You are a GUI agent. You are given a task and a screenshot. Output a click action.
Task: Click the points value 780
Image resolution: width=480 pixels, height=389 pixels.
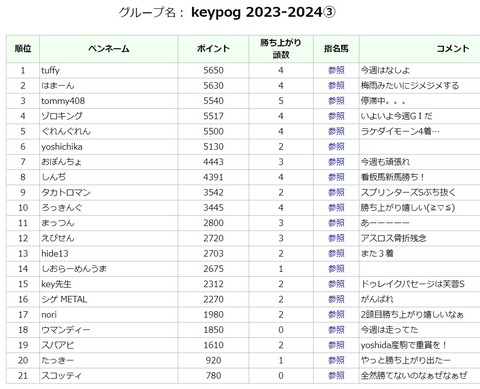pyautogui.click(x=213, y=376)
